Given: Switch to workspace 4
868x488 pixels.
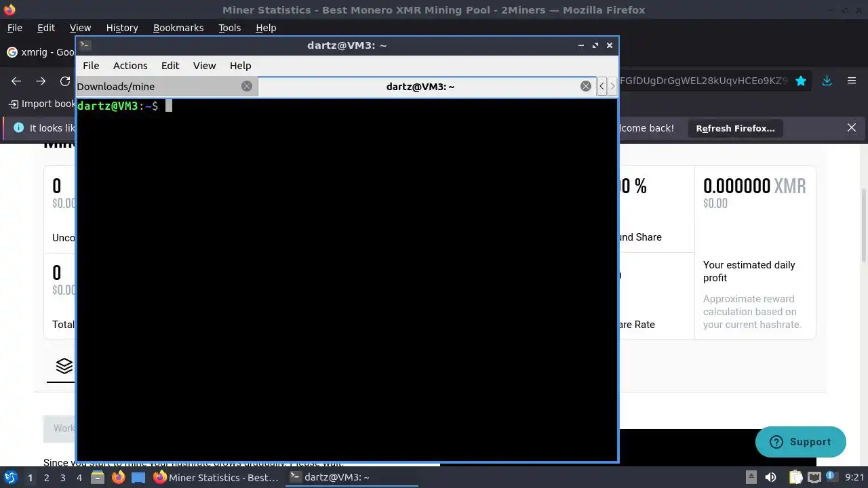Looking at the screenshot, I should 79,477.
